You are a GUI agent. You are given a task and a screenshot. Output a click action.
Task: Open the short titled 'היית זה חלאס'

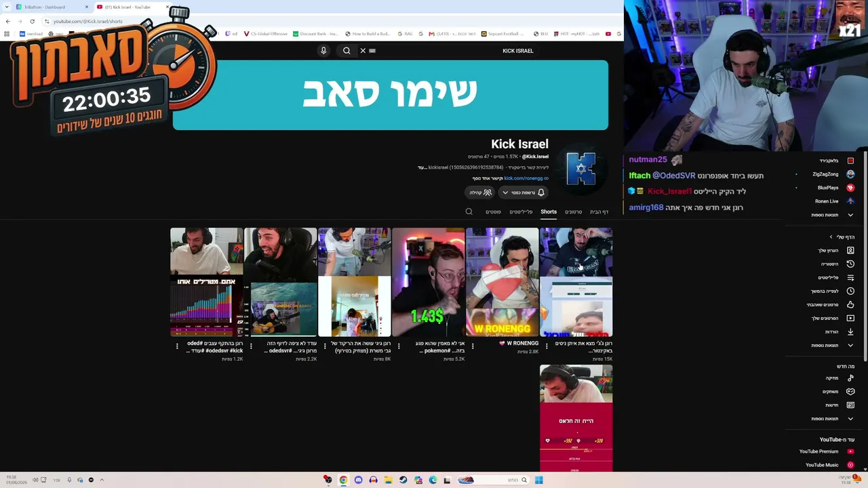(x=576, y=418)
